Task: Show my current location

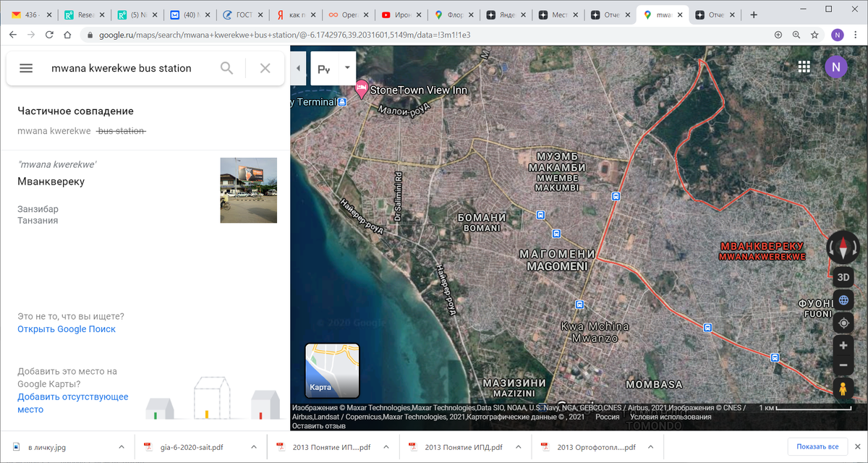Action: pyautogui.click(x=843, y=323)
